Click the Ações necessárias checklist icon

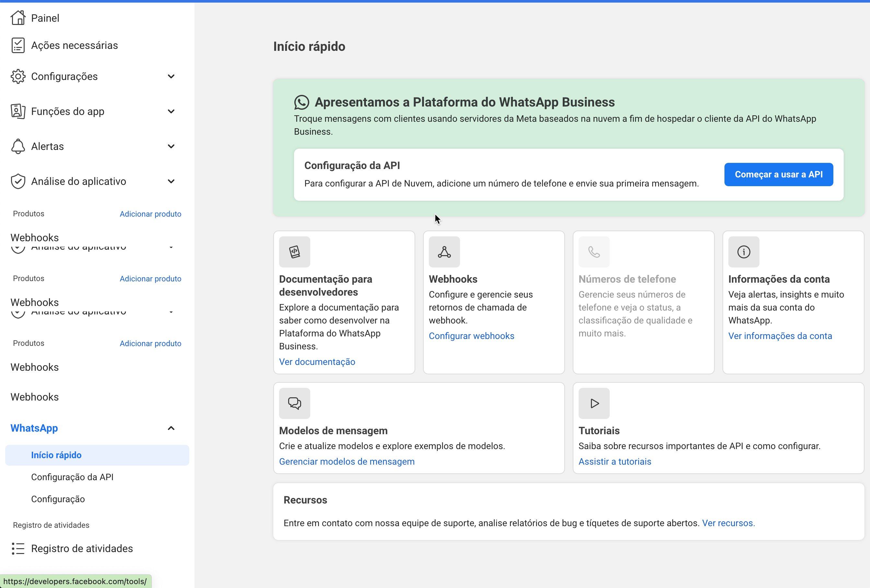[x=18, y=45]
